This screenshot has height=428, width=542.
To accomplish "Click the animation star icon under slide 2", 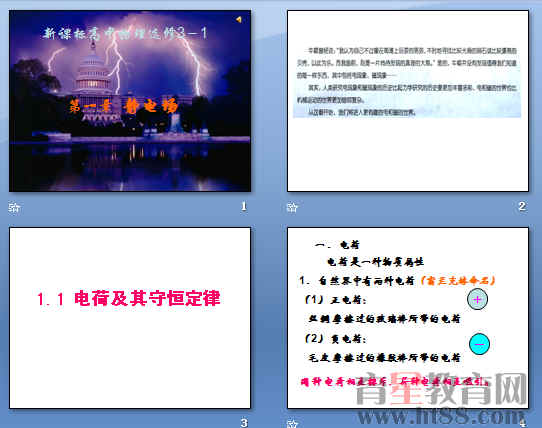I will click(x=292, y=207).
